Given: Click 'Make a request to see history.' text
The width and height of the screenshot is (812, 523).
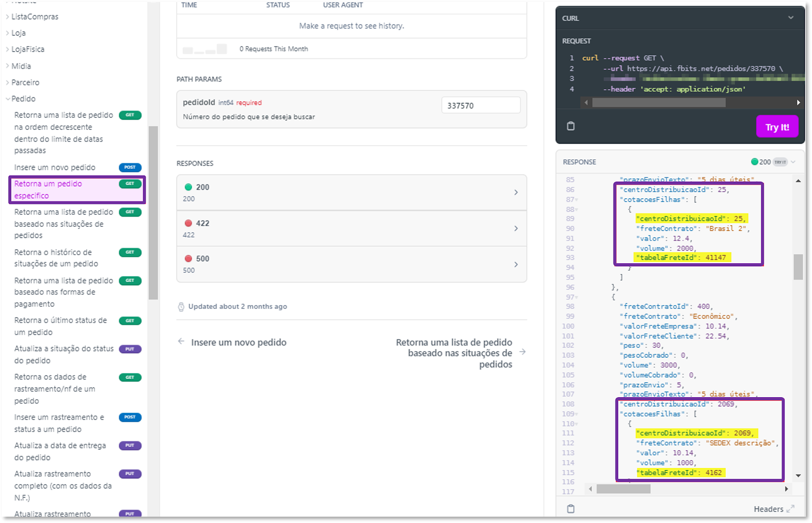Looking at the screenshot, I should tap(352, 26).
